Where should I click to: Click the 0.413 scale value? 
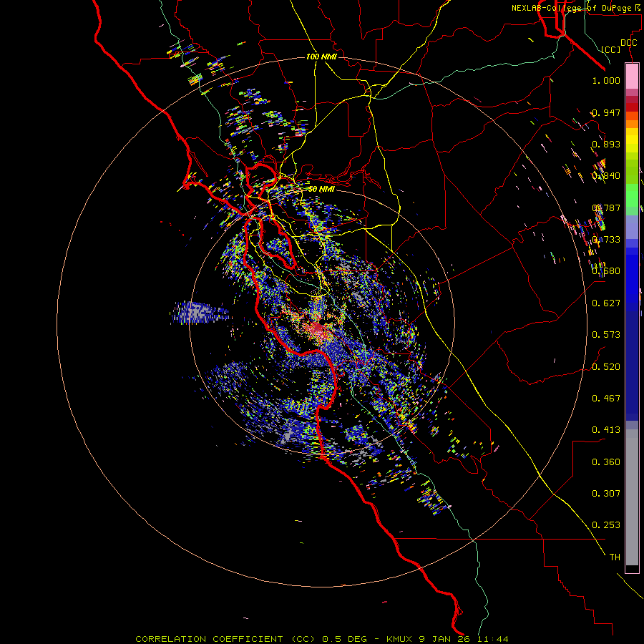[x=606, y=429]
